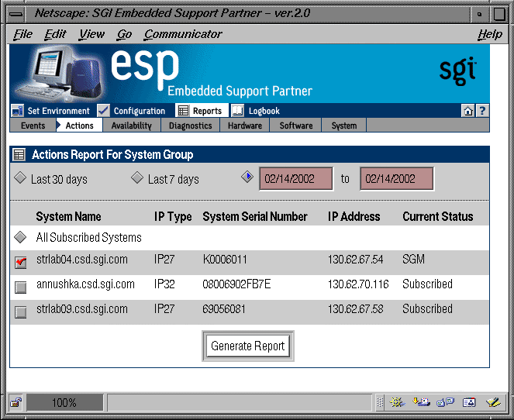Click the Logbook book icon

coord(237,111)
